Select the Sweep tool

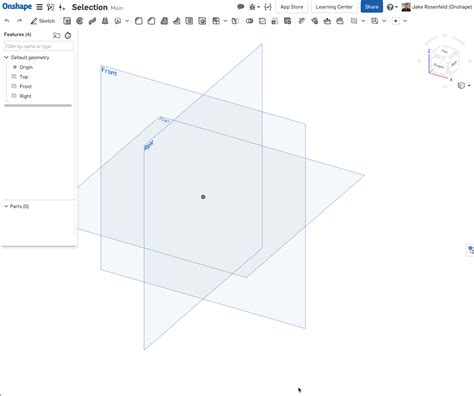coord(92,21)
